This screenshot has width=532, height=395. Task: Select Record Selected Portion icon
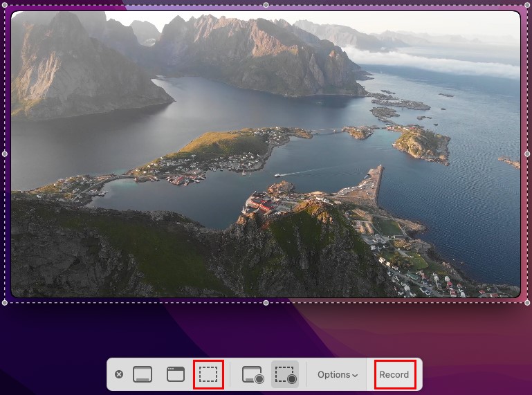click(x=285, y=375)
